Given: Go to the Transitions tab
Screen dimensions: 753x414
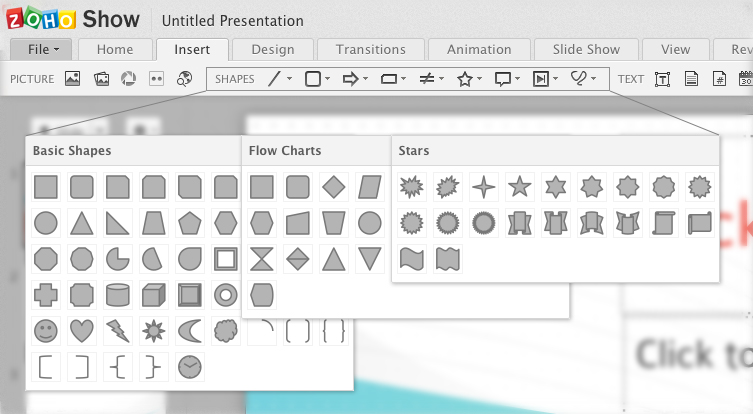Looking at the screenshot, I should (x=370, y=49).
